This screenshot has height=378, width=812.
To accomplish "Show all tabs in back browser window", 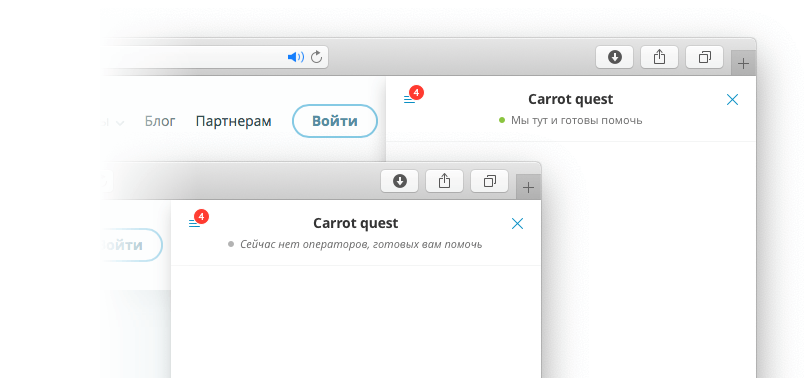I will [704, 57].
